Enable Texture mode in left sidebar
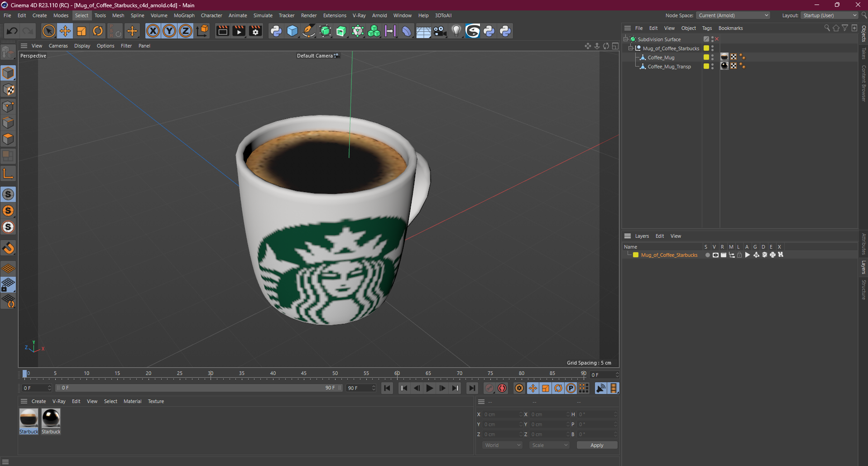Viewport: 868px width, 466px height. pos(8,90)
